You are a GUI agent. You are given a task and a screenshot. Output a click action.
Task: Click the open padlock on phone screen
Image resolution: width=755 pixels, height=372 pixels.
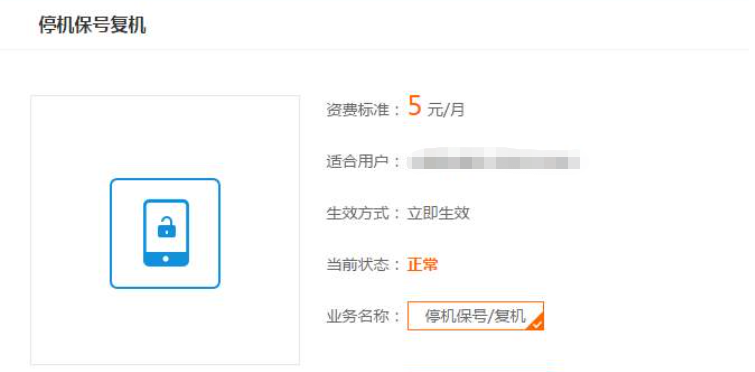point(167,227)
